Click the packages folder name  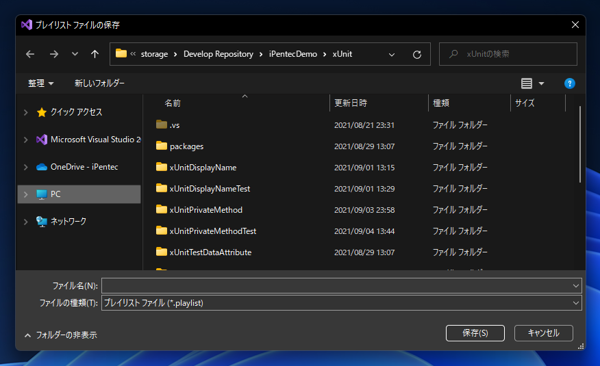[186, 146]
